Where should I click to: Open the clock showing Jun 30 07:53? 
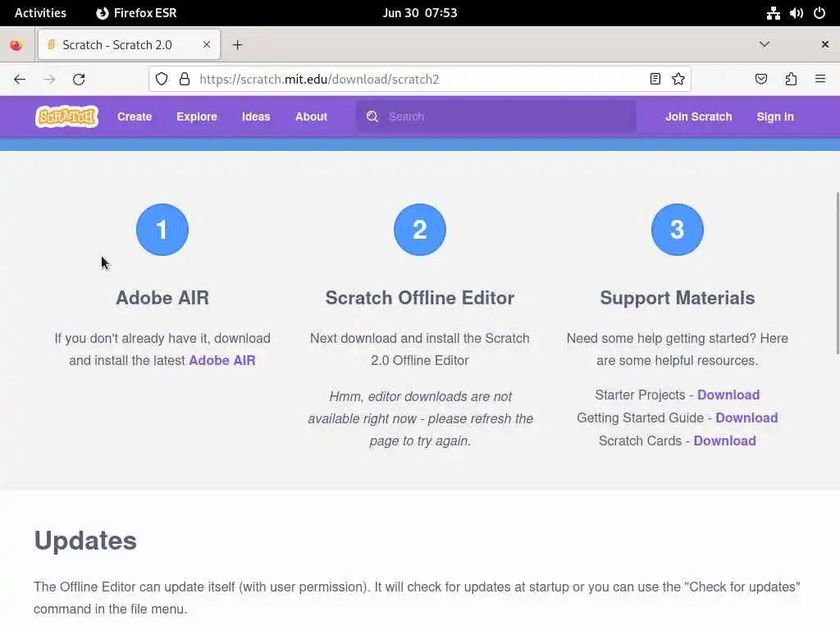420,13
